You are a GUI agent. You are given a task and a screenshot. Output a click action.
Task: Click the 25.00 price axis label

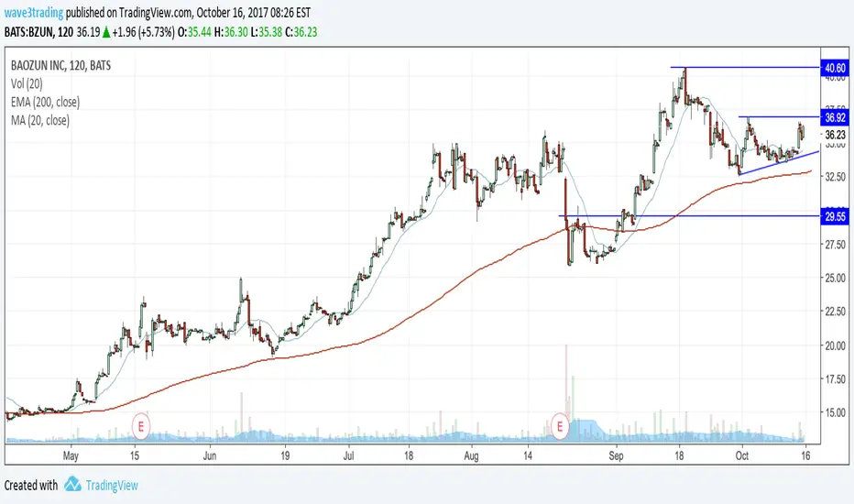(x=835, y=278)
